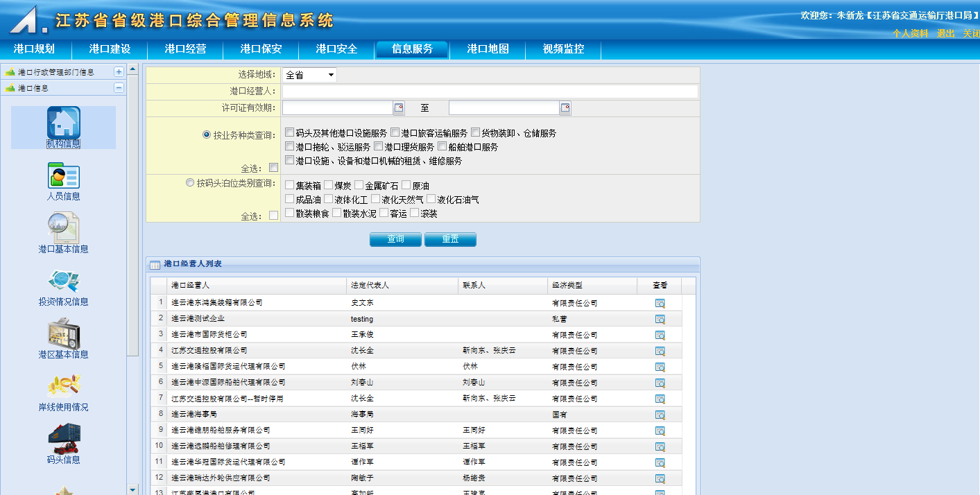
Task: Open calendar picker for permit start date
Action: [x=399, y=108]
